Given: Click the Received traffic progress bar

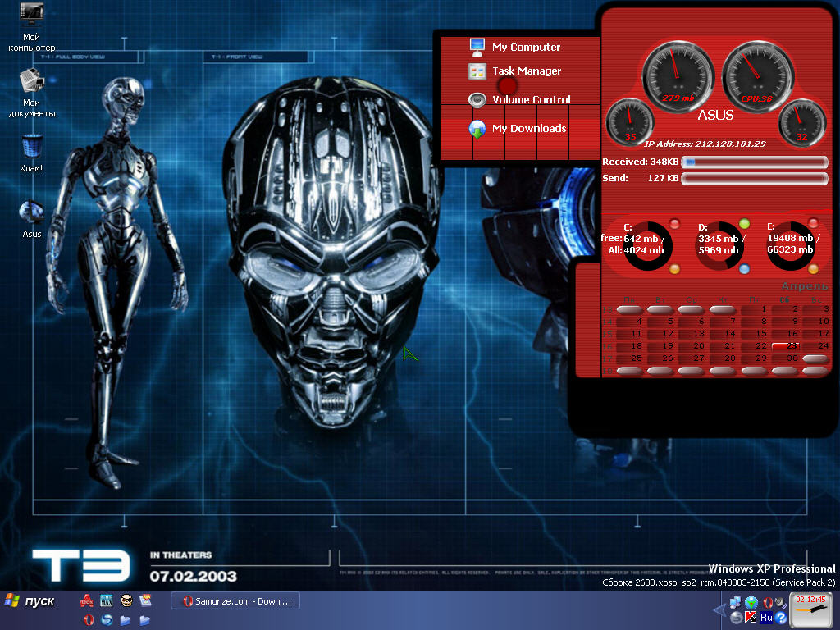Looking at the screenshot, I should 755,162.
